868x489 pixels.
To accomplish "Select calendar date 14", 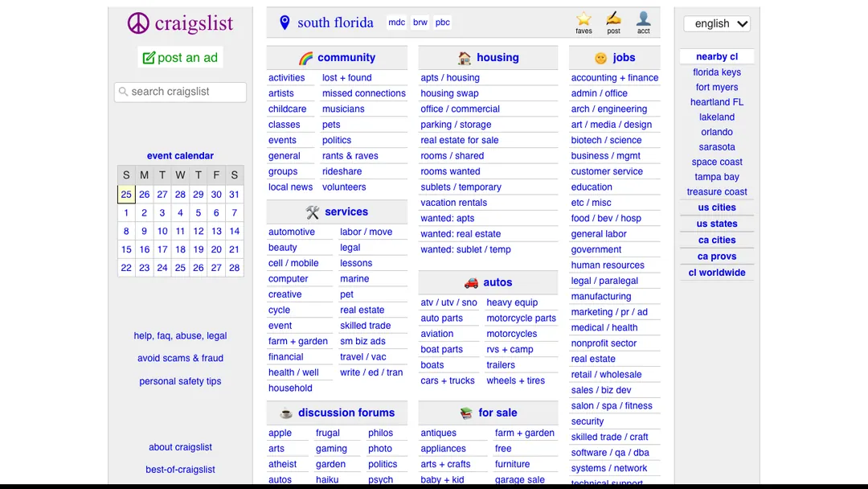I will (x=234, y=231).
